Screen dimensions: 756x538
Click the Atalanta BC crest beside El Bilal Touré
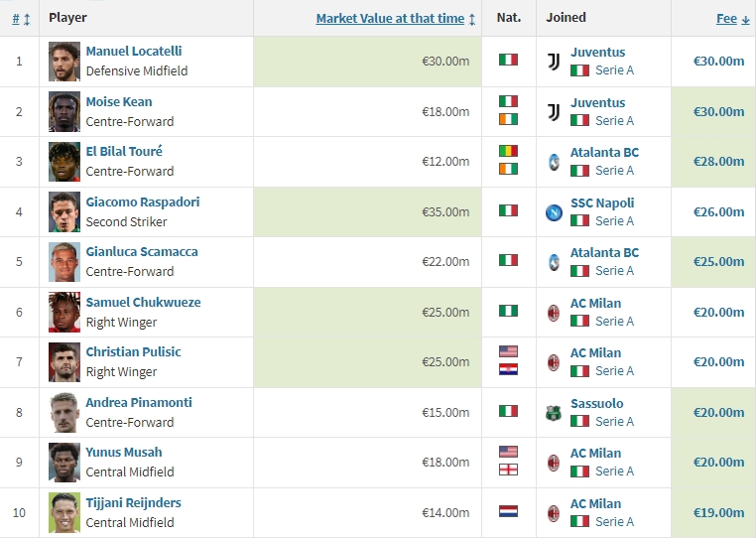click(x=554, y=162)
